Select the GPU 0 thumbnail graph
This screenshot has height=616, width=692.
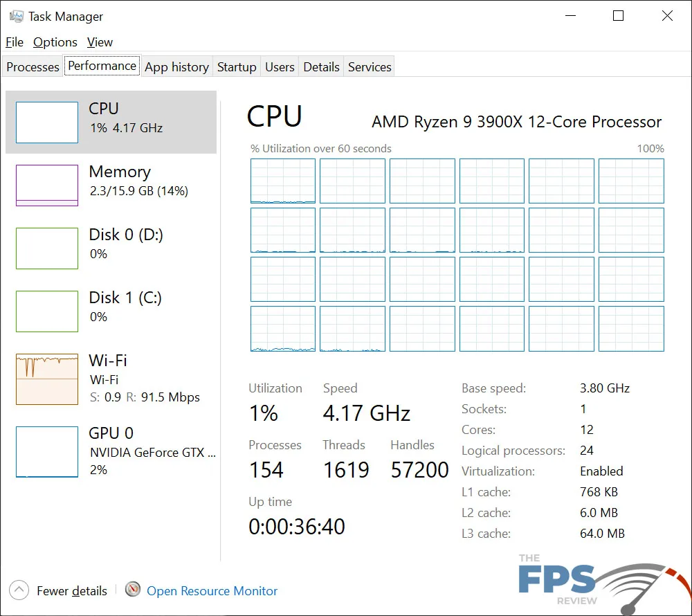click(x=47, y=451)
